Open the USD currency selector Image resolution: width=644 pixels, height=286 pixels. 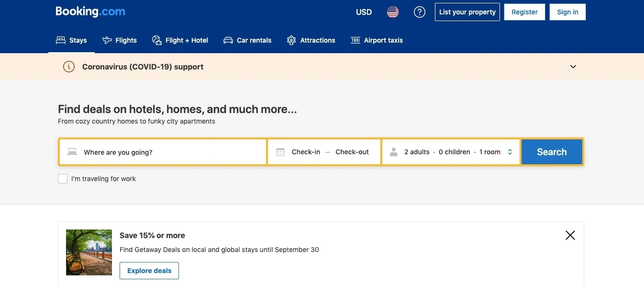click(364, 12)
